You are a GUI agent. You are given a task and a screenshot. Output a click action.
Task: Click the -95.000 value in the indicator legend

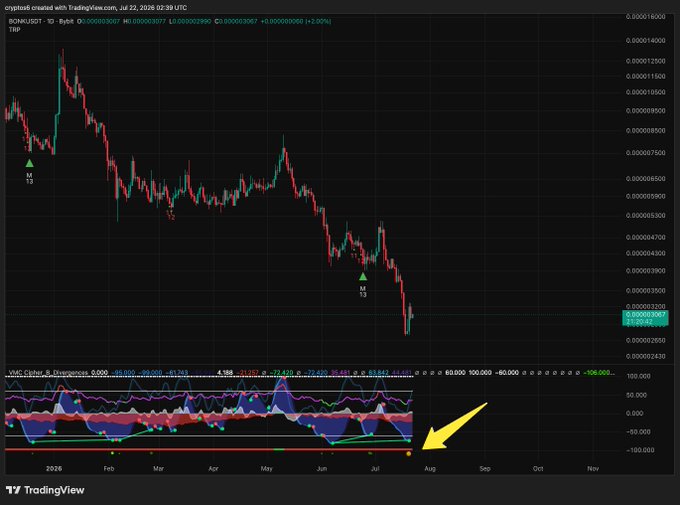[124, 372]
